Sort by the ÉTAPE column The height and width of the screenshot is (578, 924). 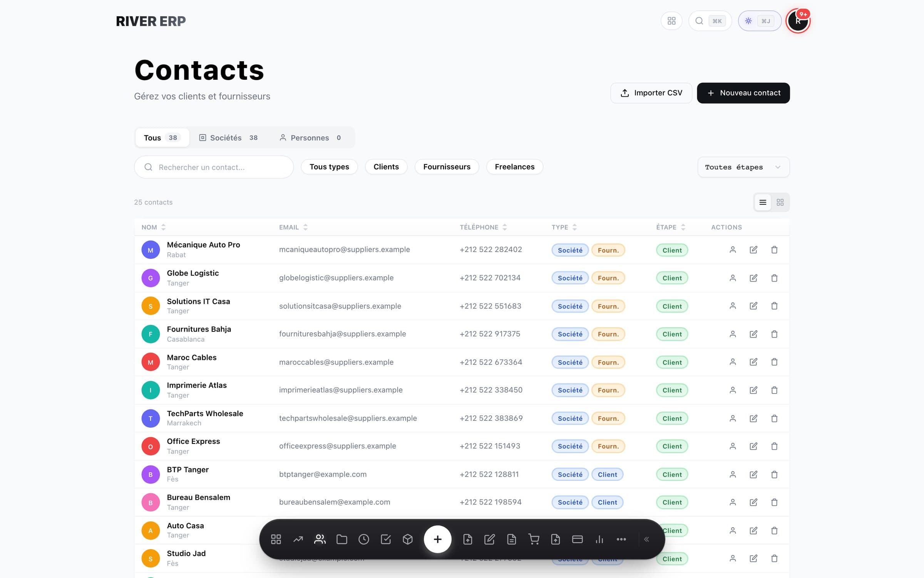pos(671,227)
